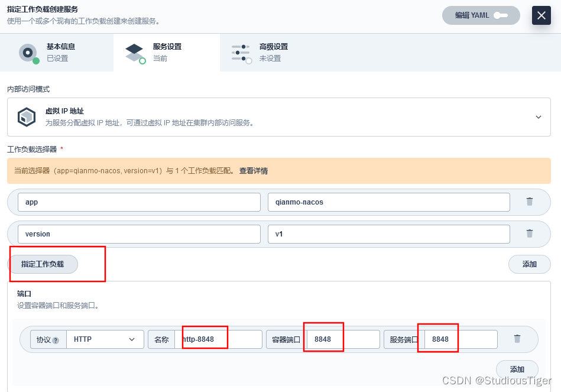Open the 基本信息 step tab

pos(57,53)
